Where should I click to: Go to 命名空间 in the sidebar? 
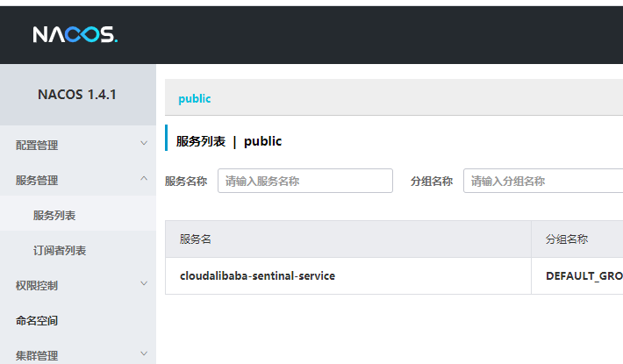coord(37,320)
